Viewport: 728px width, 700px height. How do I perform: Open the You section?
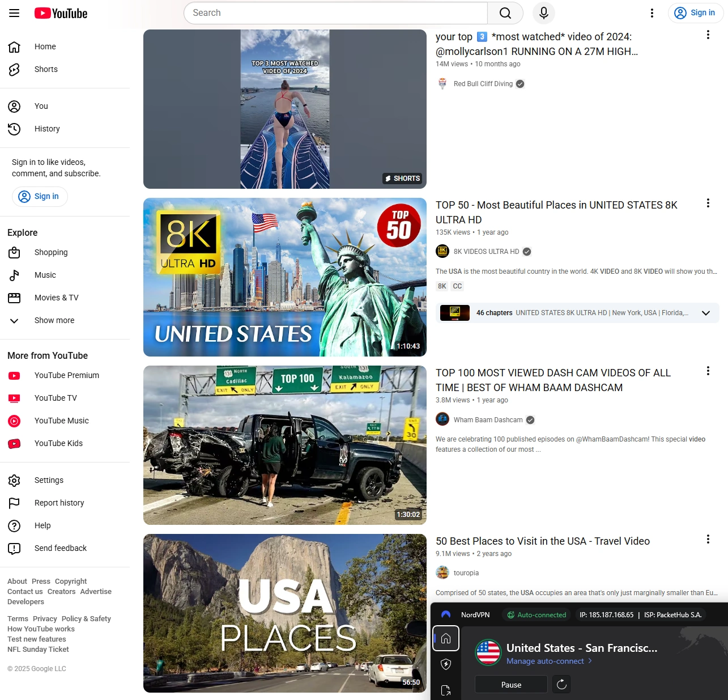(x=65, y=106)
